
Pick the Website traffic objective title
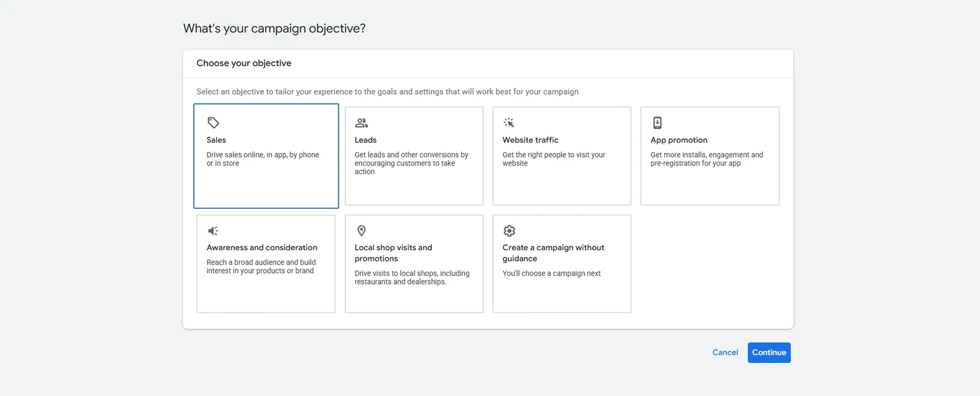tap(530, 140)
